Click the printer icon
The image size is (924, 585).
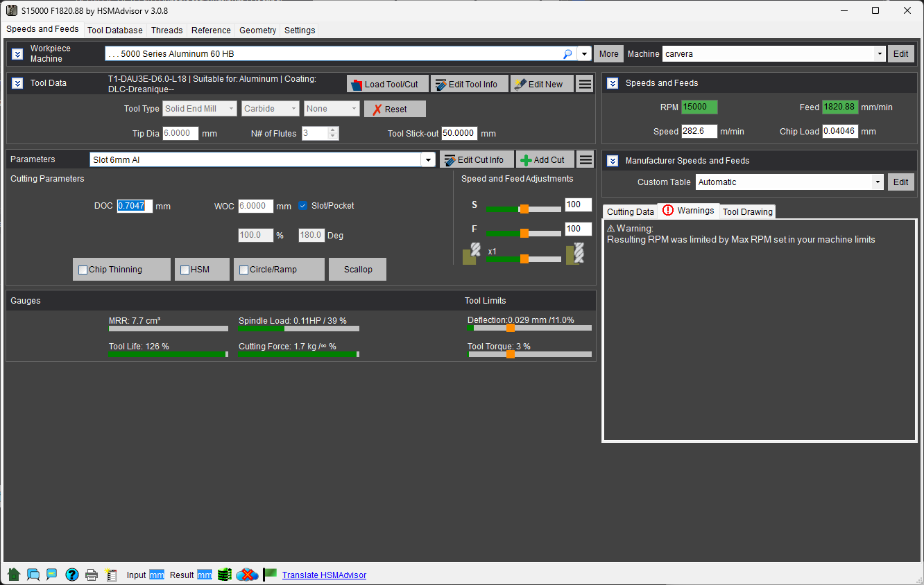(x=91, y=575)
